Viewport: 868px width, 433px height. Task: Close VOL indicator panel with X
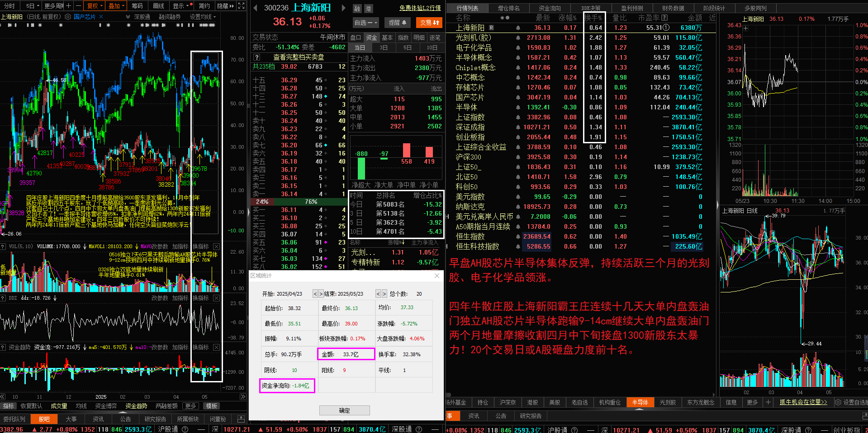pos(217,247)
